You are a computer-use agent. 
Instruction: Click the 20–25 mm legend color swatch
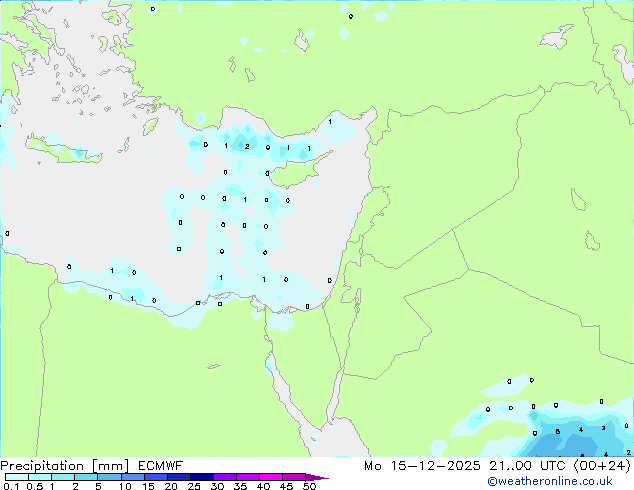pos(179,477)
